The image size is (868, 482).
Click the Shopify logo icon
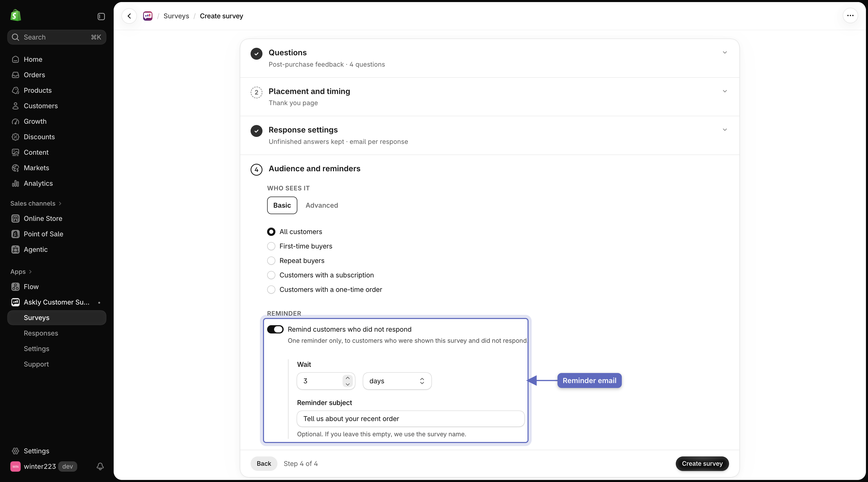tap(16, 15)
